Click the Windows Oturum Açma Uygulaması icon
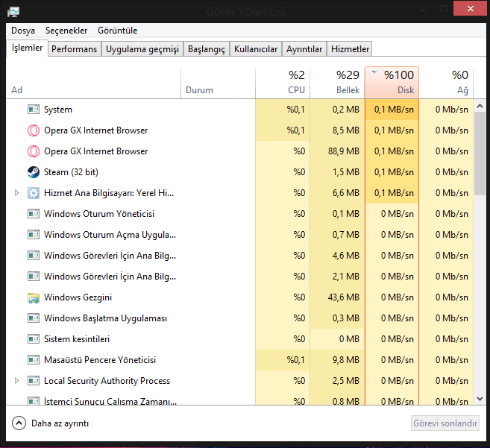Screen dimensions: 490x448 tap(34, 235)
